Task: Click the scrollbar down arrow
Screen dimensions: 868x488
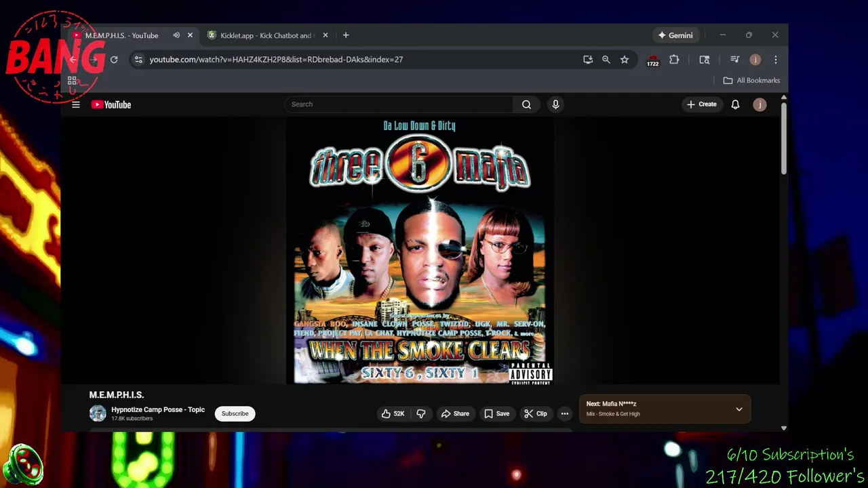Action: tap(784, 428)
